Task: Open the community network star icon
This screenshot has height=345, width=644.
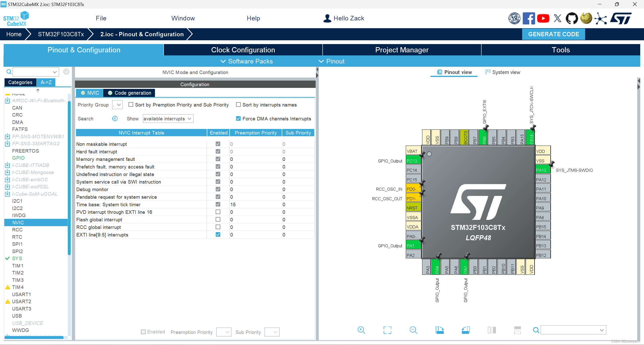Action: [601, 19]
